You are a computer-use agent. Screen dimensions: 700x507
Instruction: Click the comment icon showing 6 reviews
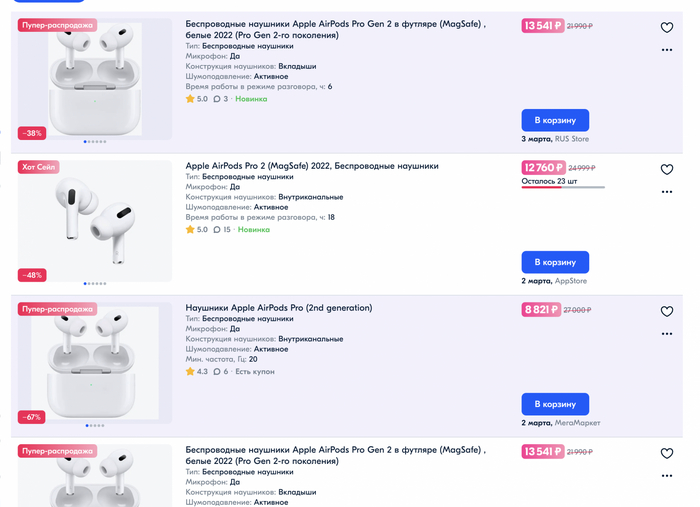coord(217,372)
